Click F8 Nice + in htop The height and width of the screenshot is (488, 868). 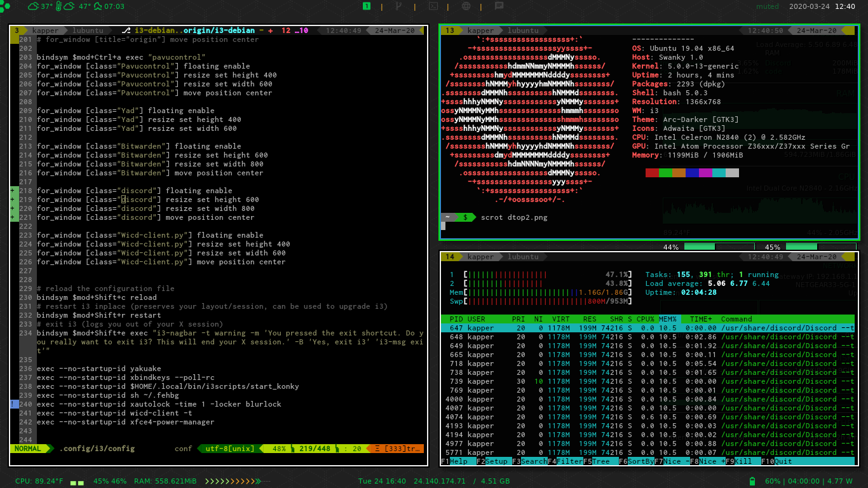(707, 461)
